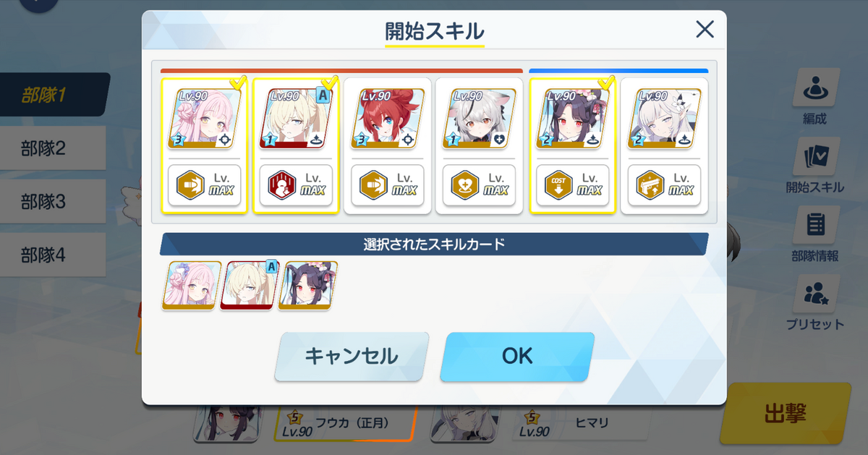
Task: Click the heart heal skill icon
Action: [x=466, y=186]
